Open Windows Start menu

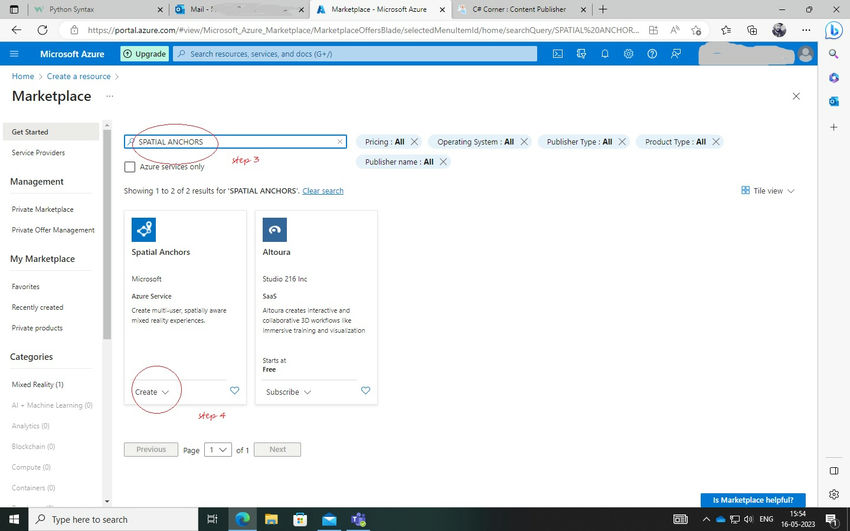13,519
